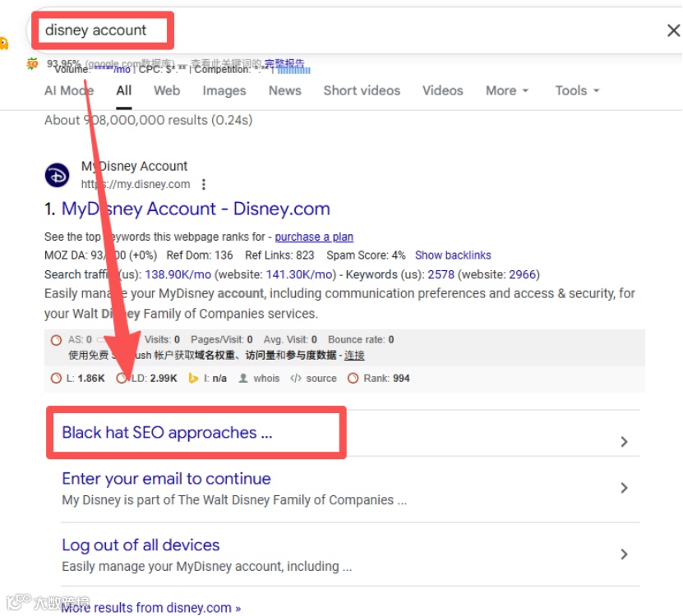The image size is (683, 616).
Task: Expand the More dropdown menu
Action: tap(507, 90)
